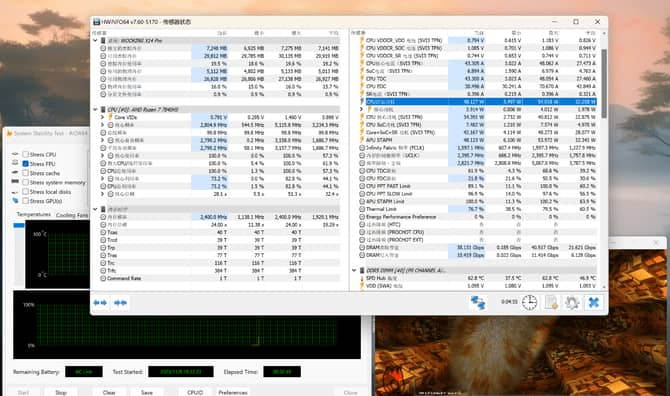Click the Clear button in AIDA64
The height and width of the screenshot is (396, 670).
click(109, 392)
